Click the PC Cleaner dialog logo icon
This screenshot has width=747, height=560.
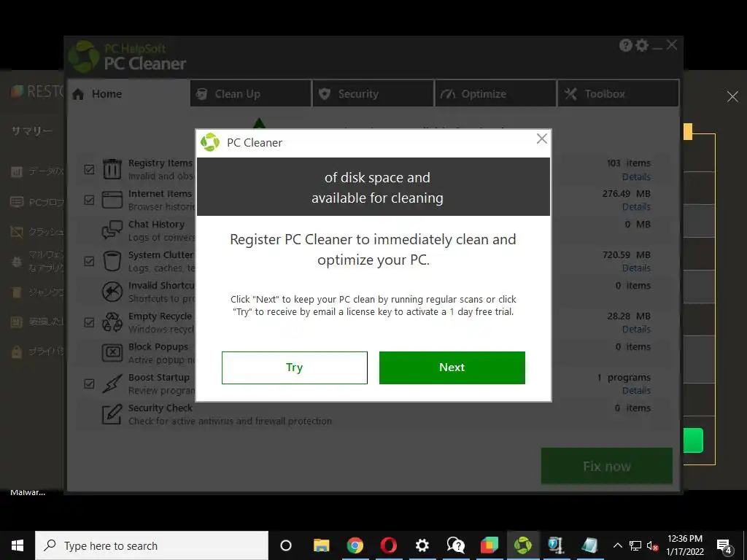pos(209,142)
